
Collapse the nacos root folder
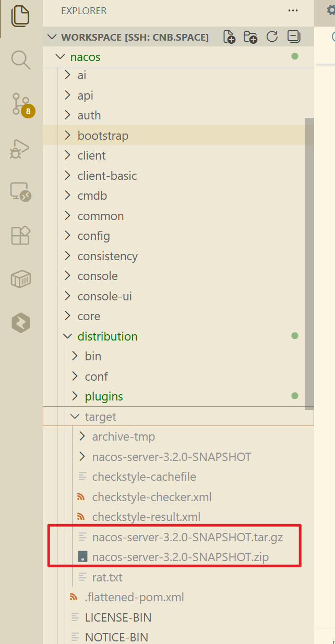point(178,57)
